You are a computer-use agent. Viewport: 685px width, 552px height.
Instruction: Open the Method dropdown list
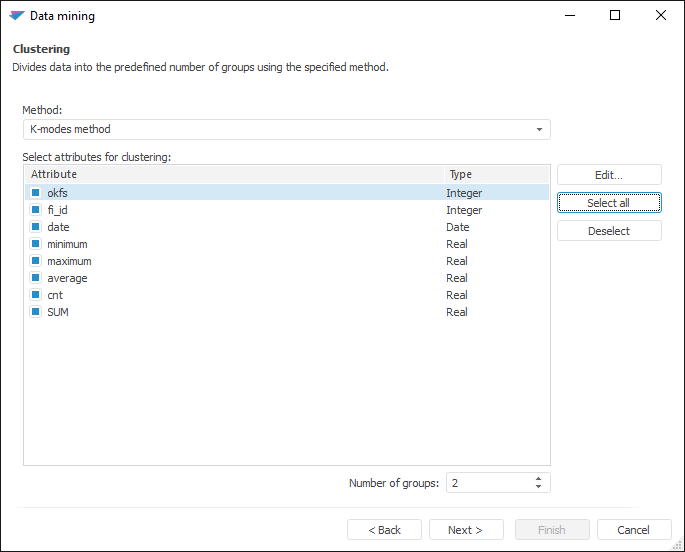pos(539,130)
